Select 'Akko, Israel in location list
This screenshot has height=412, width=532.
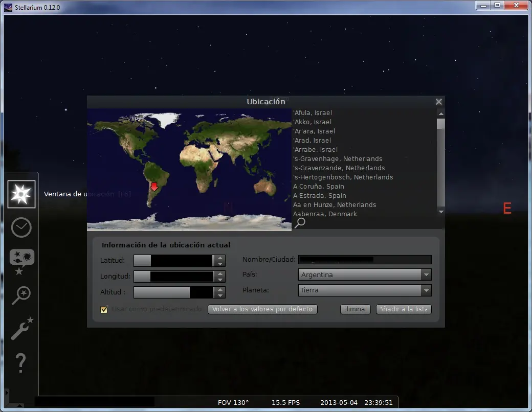pos(313,122)
